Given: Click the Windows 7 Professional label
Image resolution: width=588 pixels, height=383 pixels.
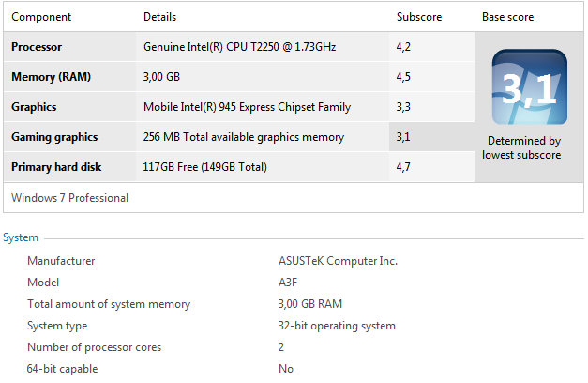Looking at the screenshot, I should (69, 198).
